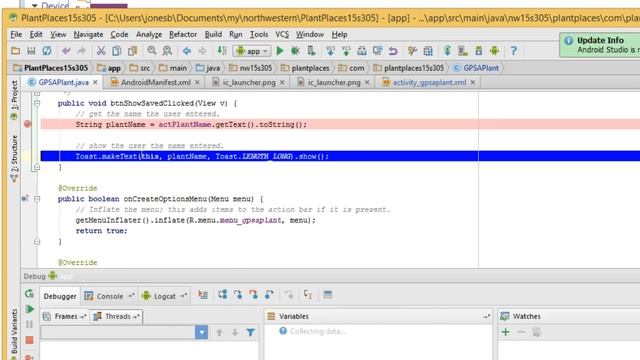Click the Attach debugger toolbar icon
The height and width of the screenshot is (360, 640).
(x=311, y=51)
